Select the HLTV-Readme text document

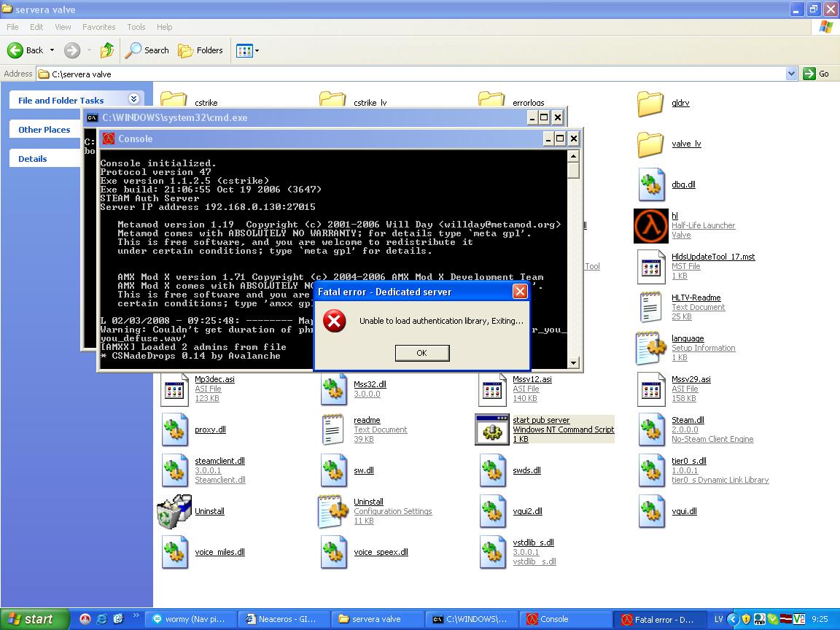(651, 307)
